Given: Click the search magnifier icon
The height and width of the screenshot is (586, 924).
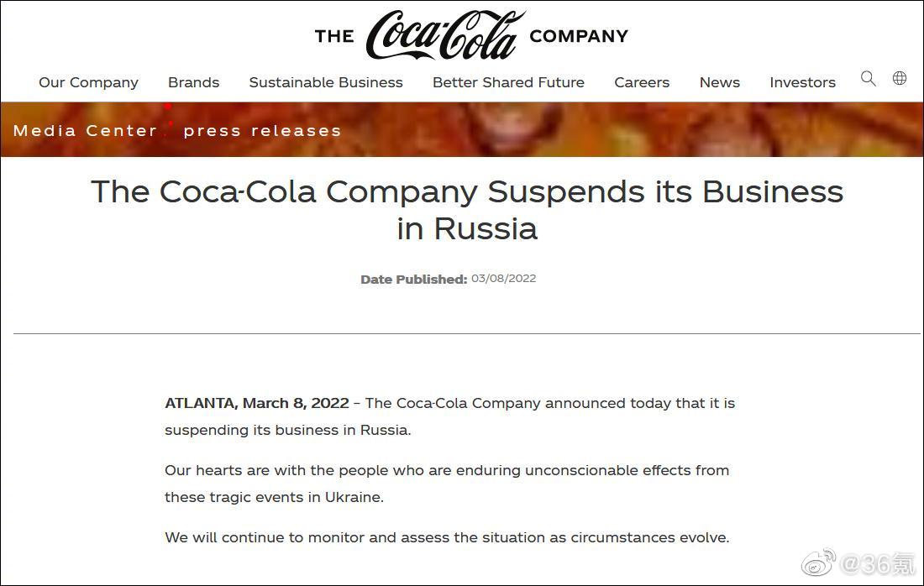Looking at the screenshot, I should (868, 79).
